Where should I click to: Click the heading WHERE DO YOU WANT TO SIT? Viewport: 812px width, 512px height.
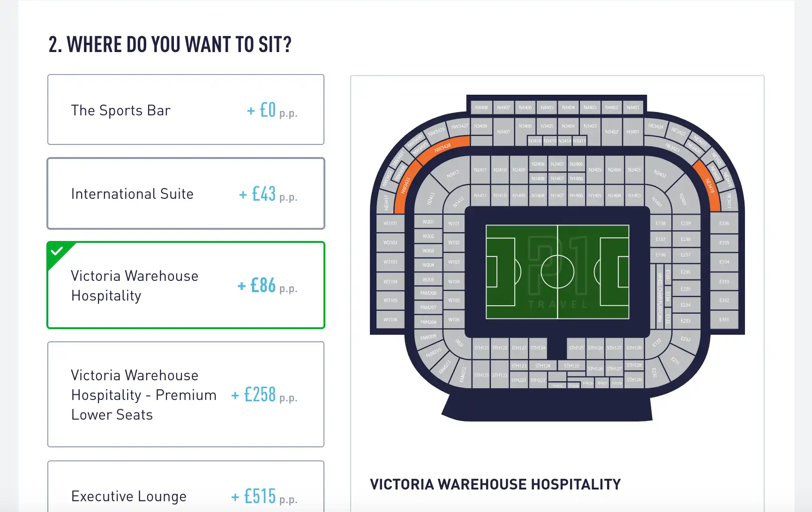170,45
